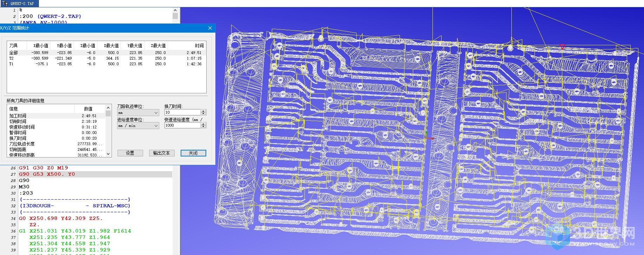Click the 换刀时间 input field showing 10

tap(182, 112)
